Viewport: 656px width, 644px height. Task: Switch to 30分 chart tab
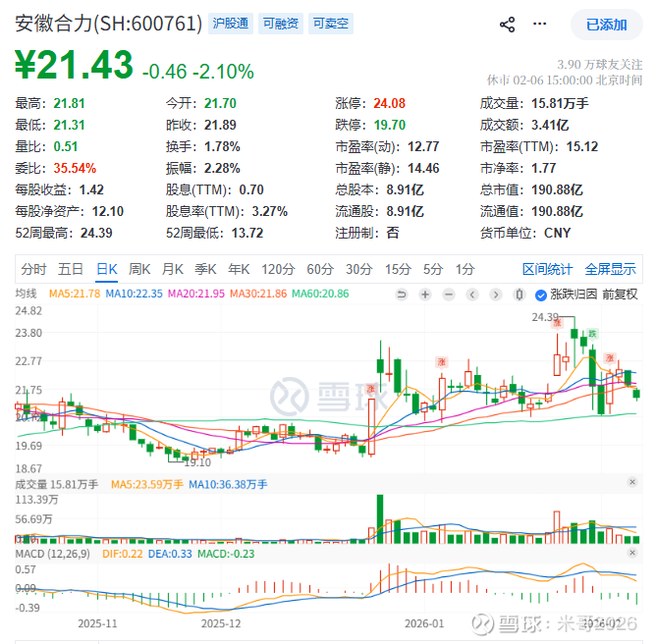point(359,269)
